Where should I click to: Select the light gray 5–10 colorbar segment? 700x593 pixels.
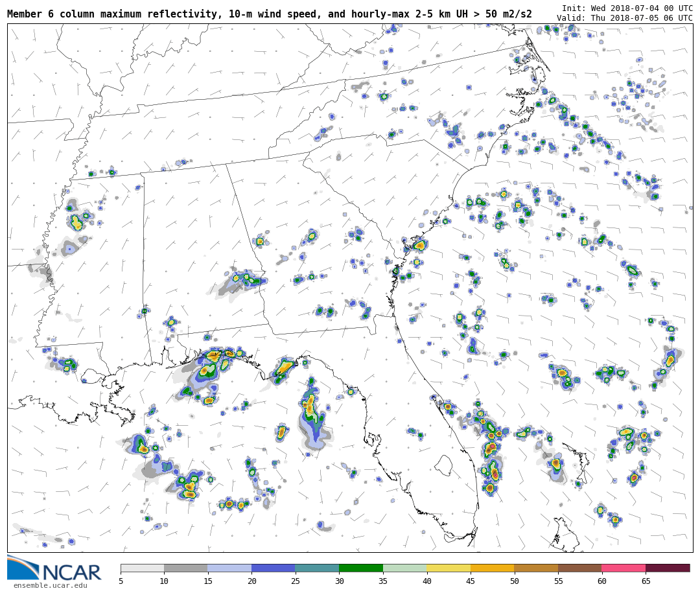click(x=142, y=568)
